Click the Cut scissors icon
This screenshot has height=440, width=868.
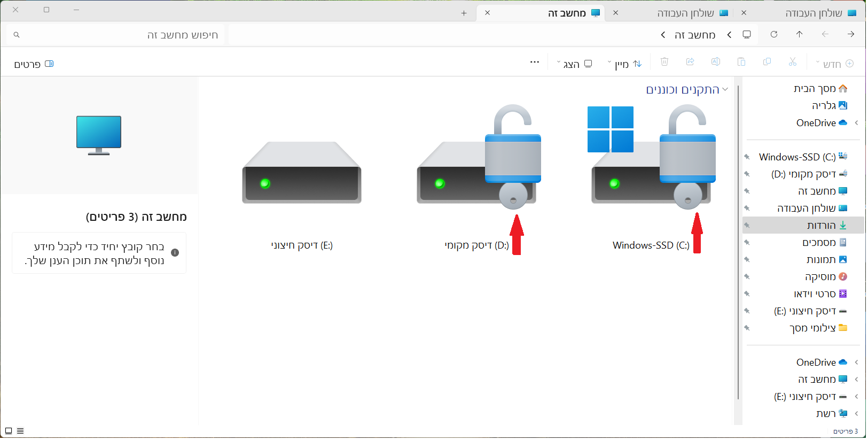pyautogui.click(x=793, y=62)
